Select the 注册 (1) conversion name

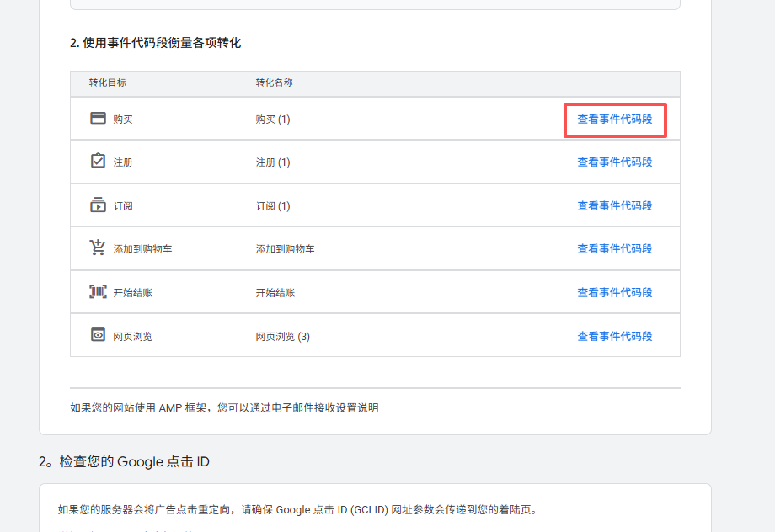[x=272, y=162]
